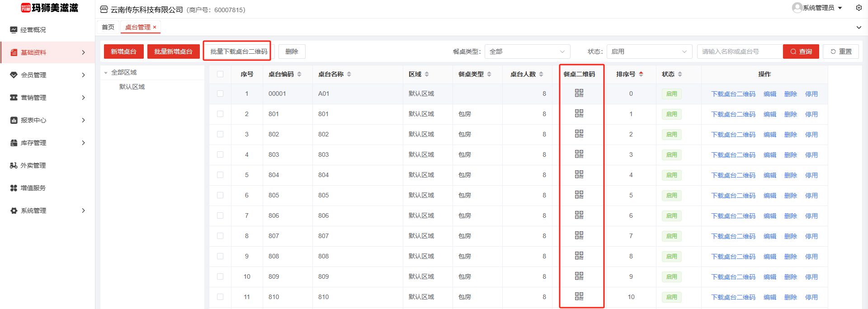Image resolution: width=868 pixels, height=309 pixels.
Task: Expand 系统管理 sidebar menu
Action: point(47,211)
